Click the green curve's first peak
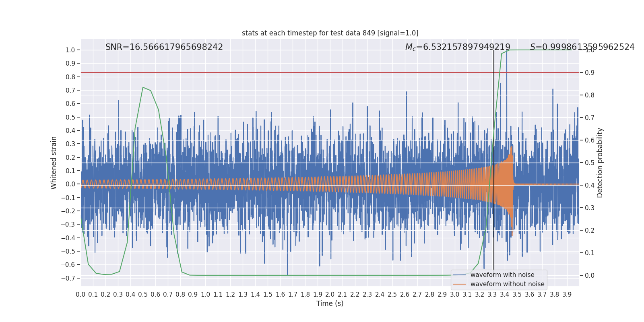644x322 pixels. pos(143,87)
